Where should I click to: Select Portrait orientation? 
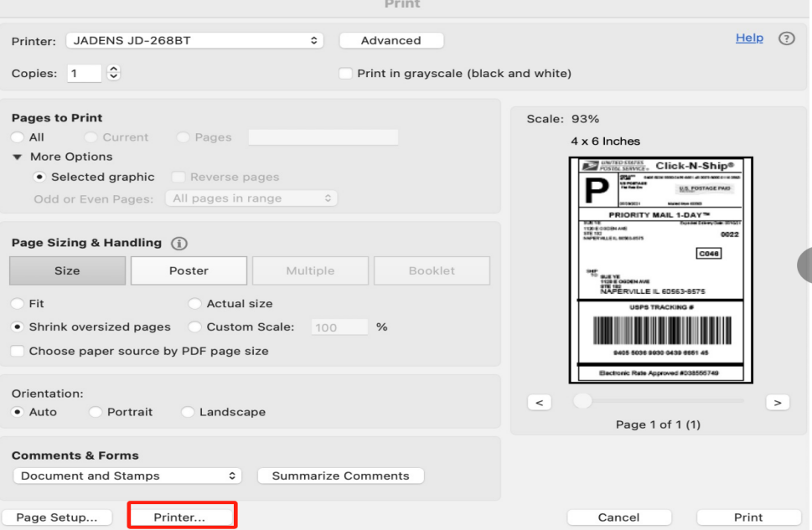click(96, 412)
